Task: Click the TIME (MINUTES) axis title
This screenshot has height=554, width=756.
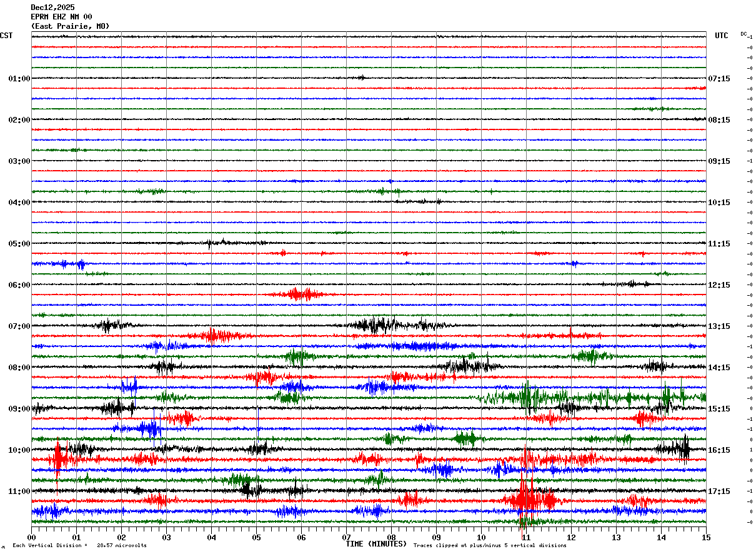Action: point(376,544)
